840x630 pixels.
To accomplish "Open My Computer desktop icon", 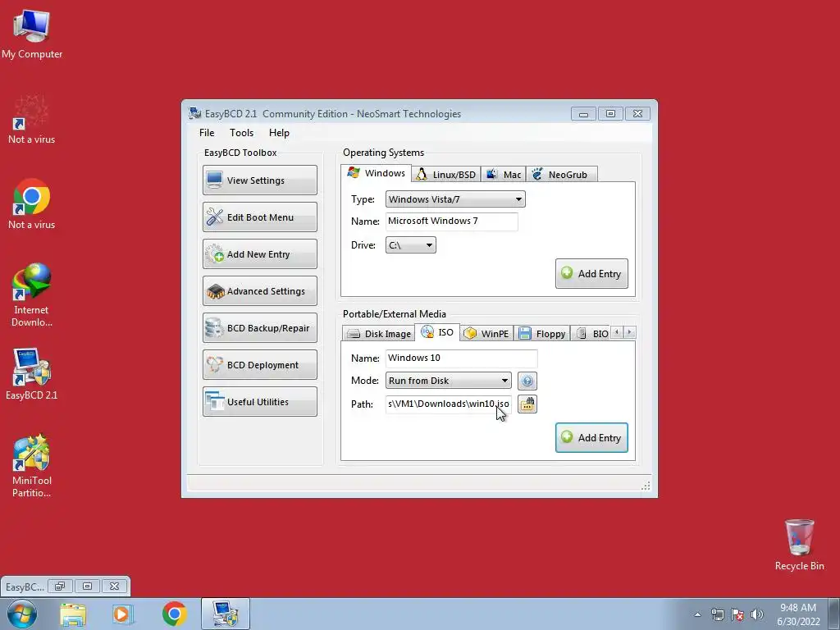I will [32, 34].
